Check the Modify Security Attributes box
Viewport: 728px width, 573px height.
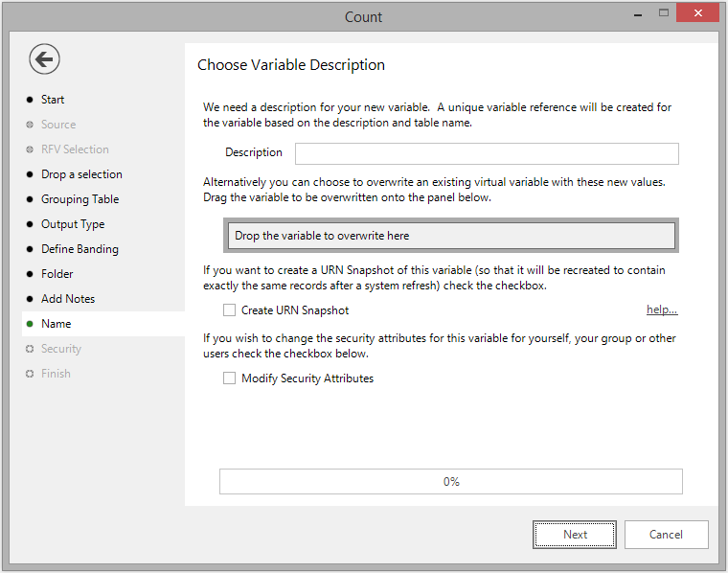point(229,378)
